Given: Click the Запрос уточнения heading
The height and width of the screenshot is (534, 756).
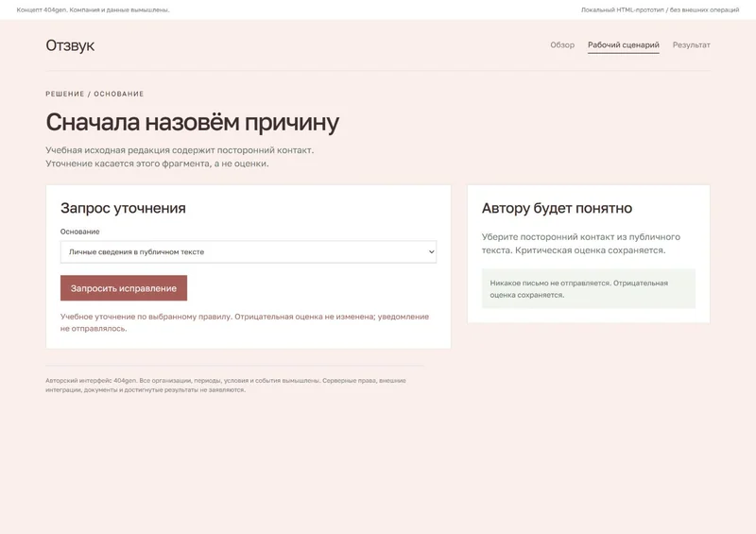Looking at the screenshot, I should coord(123,208).
